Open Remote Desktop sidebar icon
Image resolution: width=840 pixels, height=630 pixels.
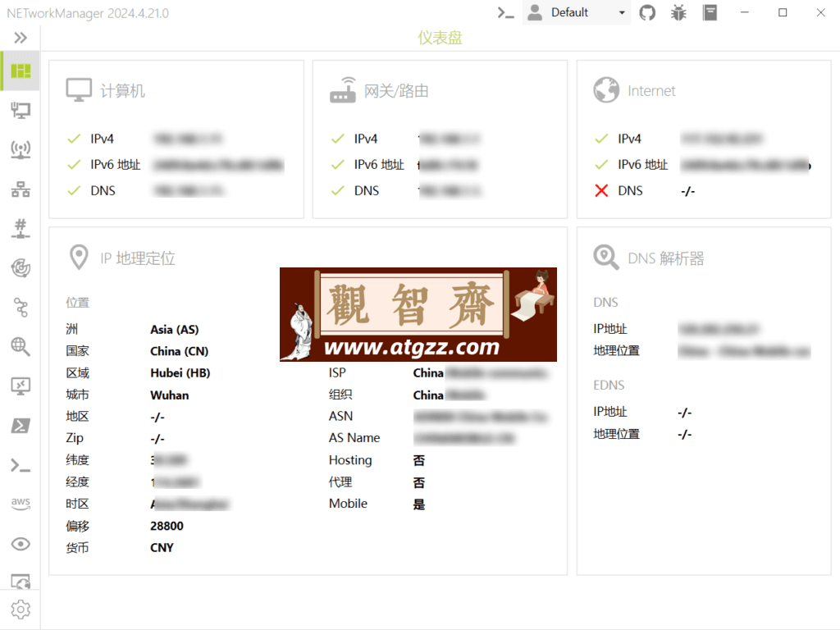[21, 386]
